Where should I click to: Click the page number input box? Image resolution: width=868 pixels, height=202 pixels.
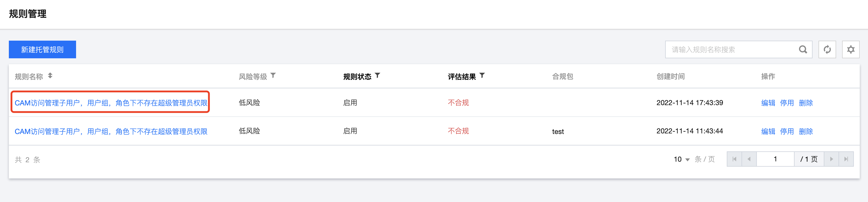pos(775,159)
